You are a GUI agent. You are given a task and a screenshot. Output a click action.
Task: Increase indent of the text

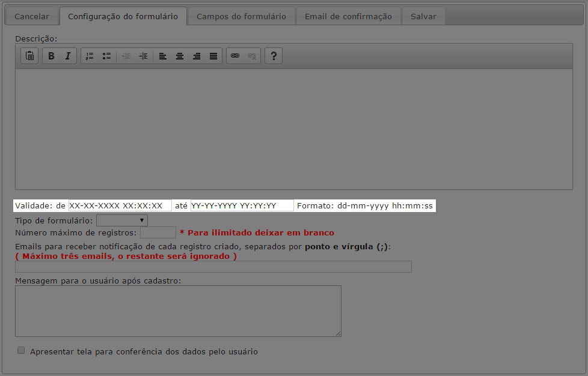(x=143, y=56)
